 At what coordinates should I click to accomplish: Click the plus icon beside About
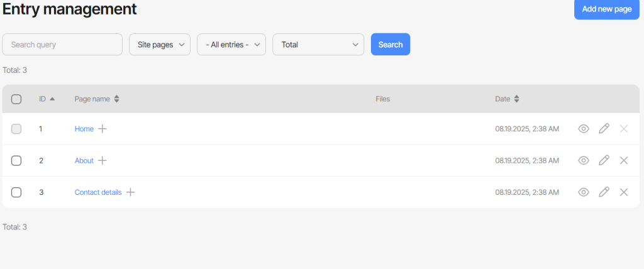103,160
